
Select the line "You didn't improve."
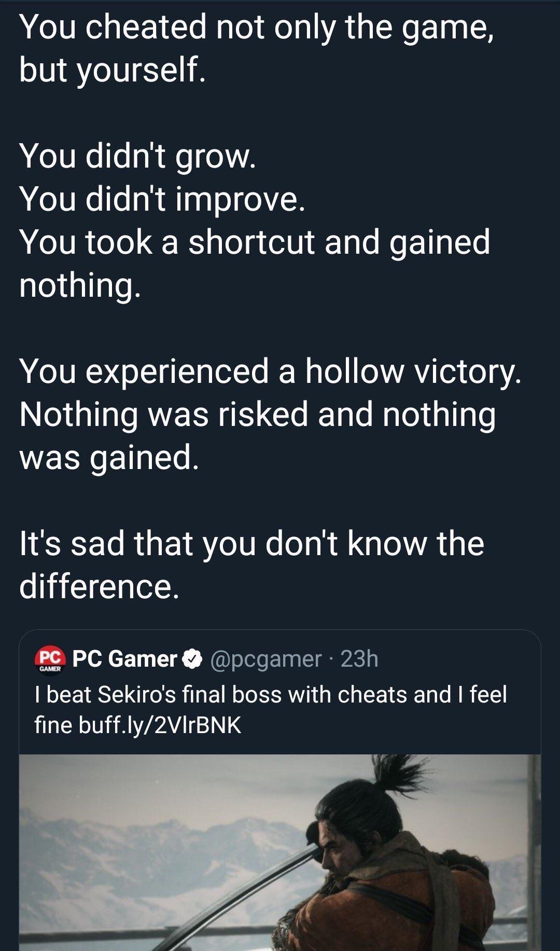[x=162, y=199]
